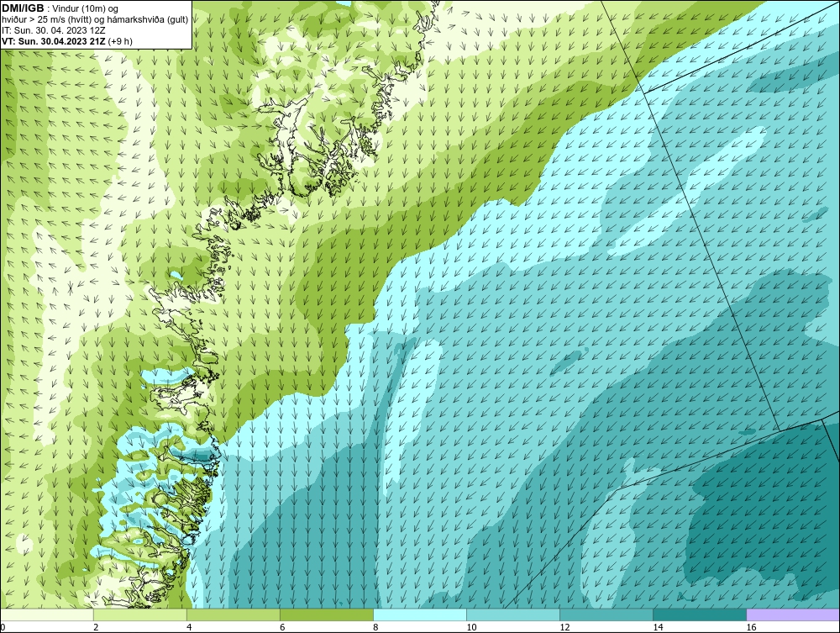Click the 8–10 m/s light cyan legend swatch
Viewport: 840px width, 633px height.
coord(419,615)
